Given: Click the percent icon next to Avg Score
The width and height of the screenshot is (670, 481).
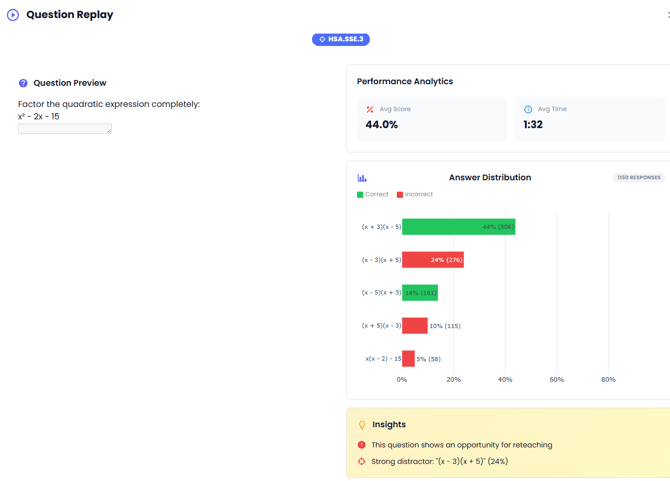Looking at the screenshot, I should tap(370, 109).
